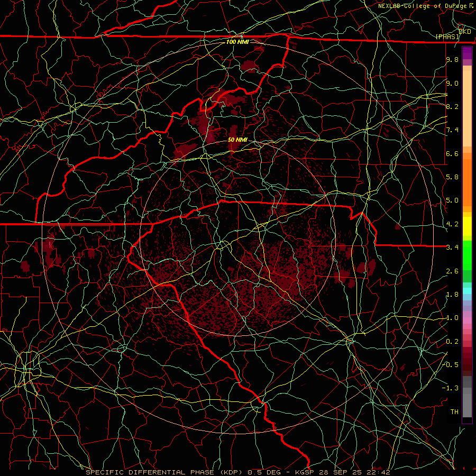Viewport: 476px width, 476px height.
Task: Click the KGSP 28 SEP 25 22:42 timestamp
Action: (343, 472)
